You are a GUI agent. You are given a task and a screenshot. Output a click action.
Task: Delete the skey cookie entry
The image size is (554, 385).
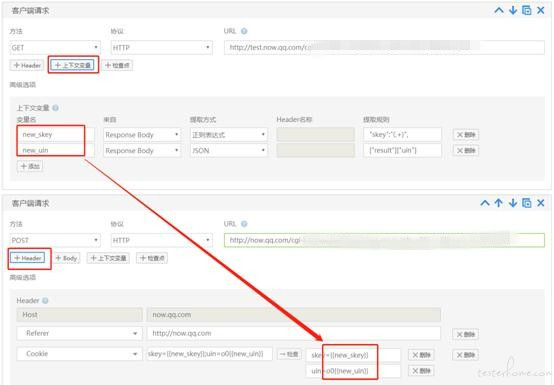421,355
